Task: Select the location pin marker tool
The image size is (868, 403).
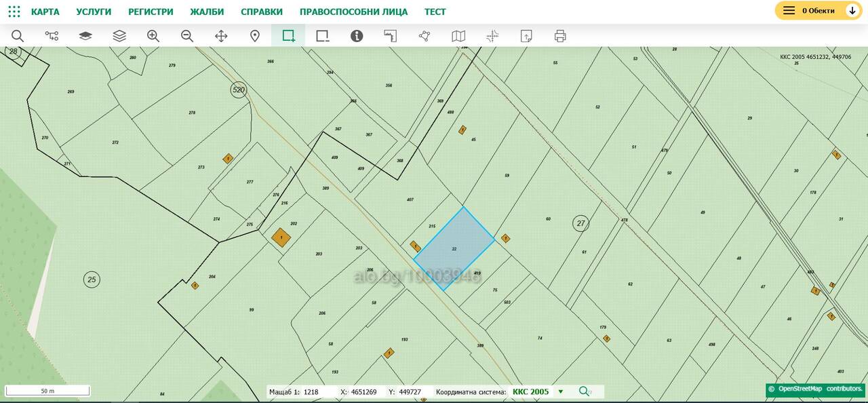Action: point(255,36)
